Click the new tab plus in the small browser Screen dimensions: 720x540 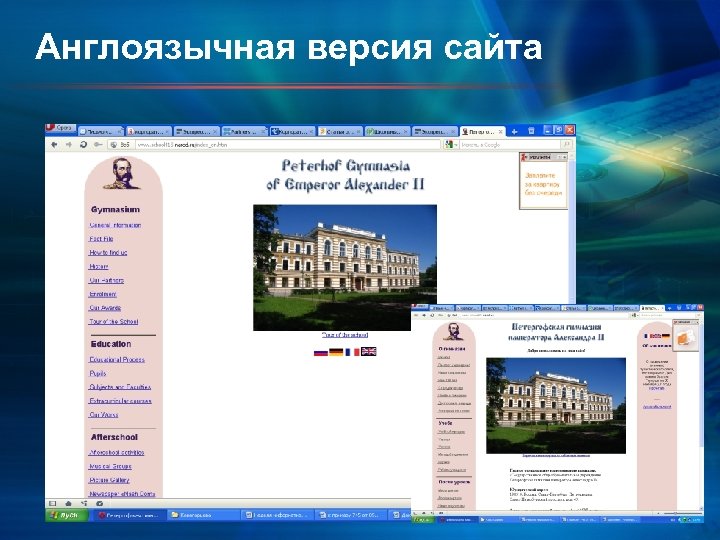coord(668,308)
